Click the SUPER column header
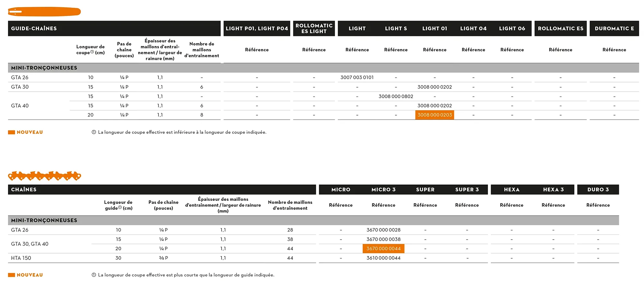This screenshot has width=644, height=286. click(425, 189)
